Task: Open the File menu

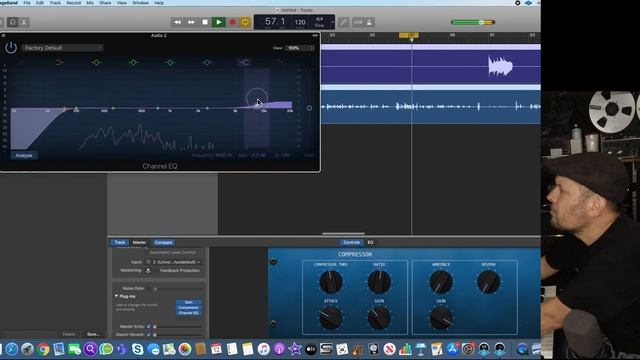Action: pyautogui.click(x=27, y=3)
